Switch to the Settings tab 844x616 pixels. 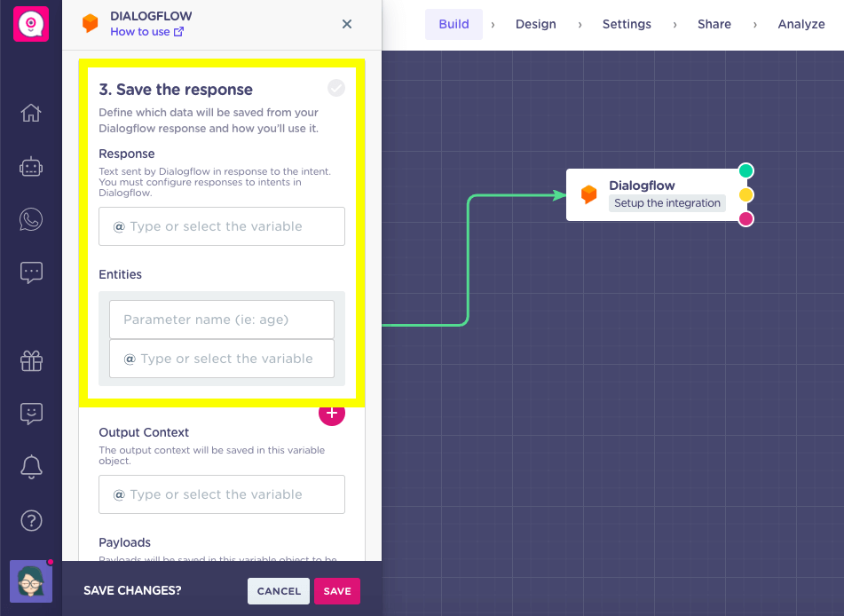627,24
